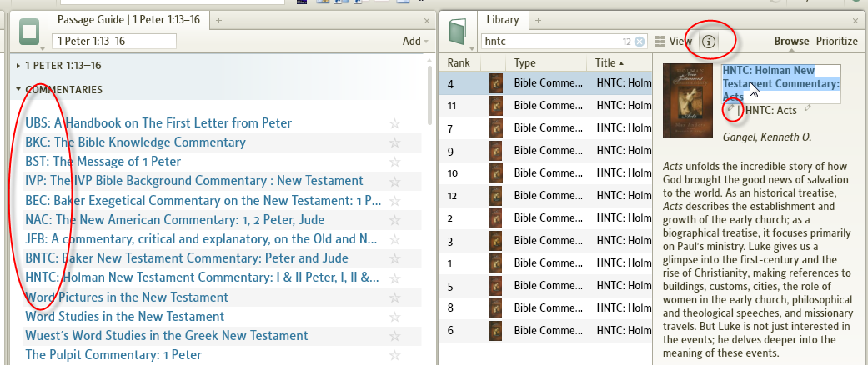Click the Holman Acts book cover image
This screenshot has width=868, height=365.
(x=690, y=101)
